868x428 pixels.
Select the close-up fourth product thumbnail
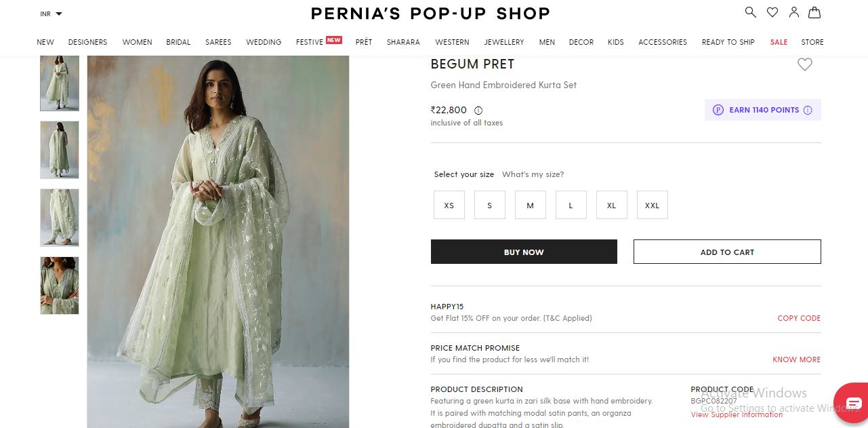click(x=60, y=286)
